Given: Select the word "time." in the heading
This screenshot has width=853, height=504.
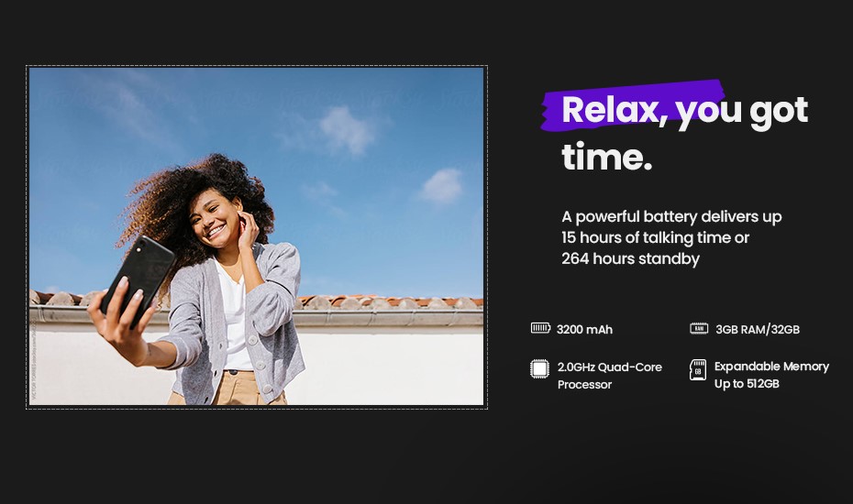Looking at the screenshot, I should click(x=606, y=157).
